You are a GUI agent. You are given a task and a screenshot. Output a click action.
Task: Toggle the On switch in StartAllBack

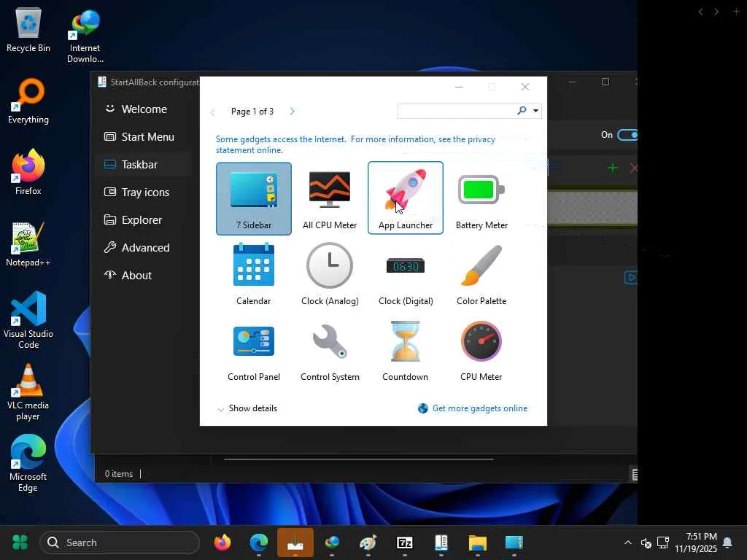click(627, 135)
